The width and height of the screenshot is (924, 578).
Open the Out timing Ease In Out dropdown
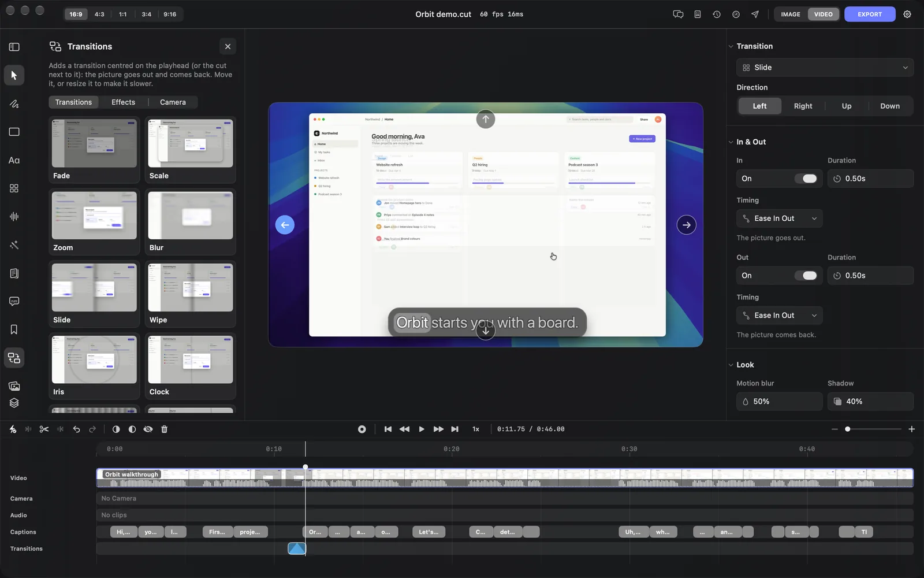(779, 316)
